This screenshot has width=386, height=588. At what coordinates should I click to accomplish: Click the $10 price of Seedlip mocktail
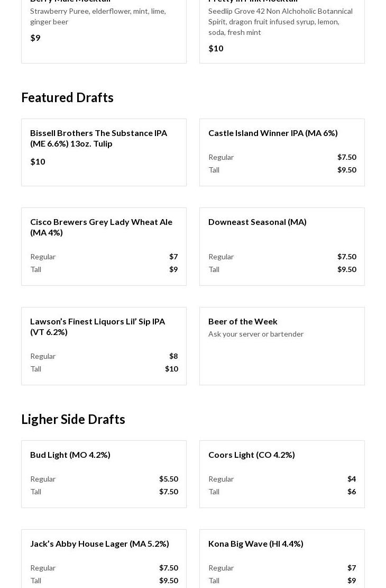coord(216,48)
